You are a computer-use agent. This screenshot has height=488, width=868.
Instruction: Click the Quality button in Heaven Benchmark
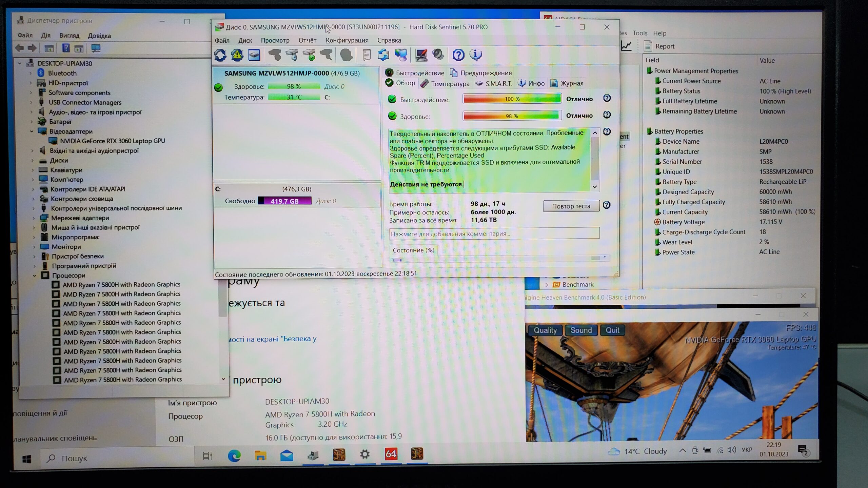point(545,330)
